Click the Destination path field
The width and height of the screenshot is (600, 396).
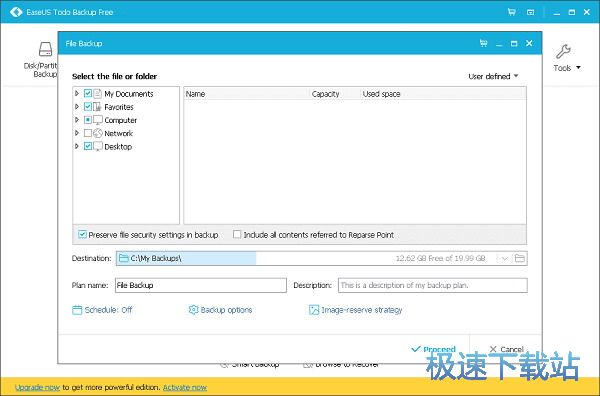[x=321, y=258]
